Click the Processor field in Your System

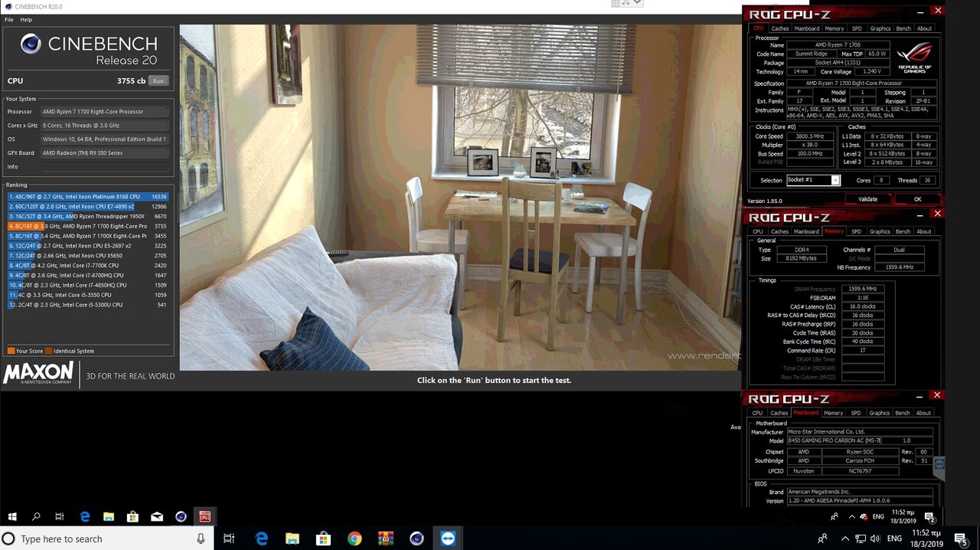[105, 112]
